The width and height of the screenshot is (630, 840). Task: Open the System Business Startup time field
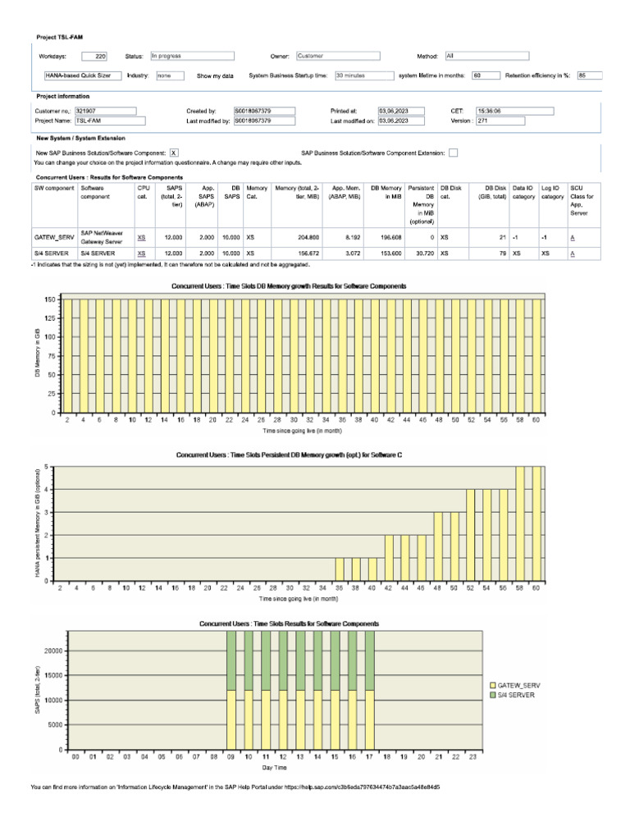[x=365, y=75]
